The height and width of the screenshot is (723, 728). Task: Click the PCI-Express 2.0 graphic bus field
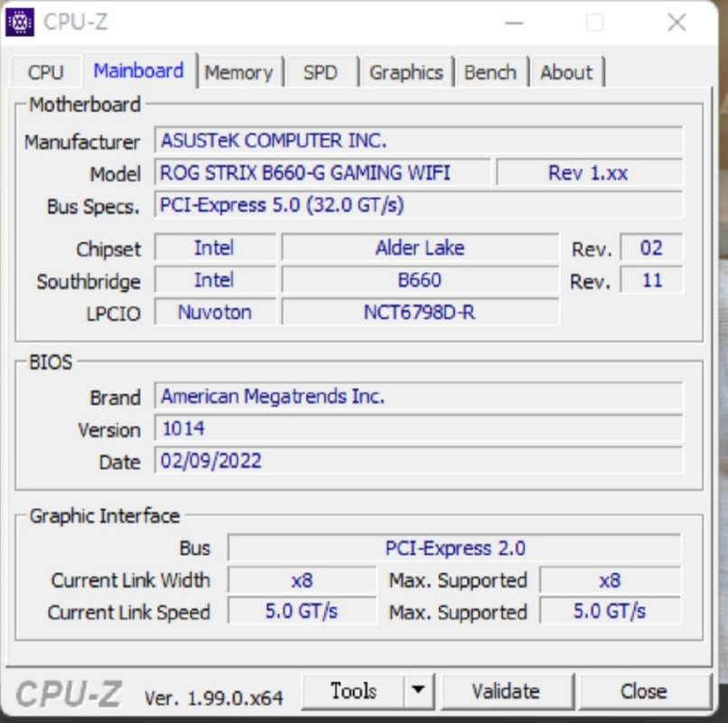[454, 549]
